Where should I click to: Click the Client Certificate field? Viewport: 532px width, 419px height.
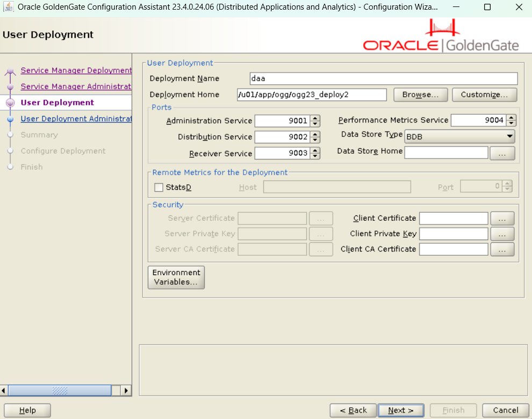[x=454, y=218]
